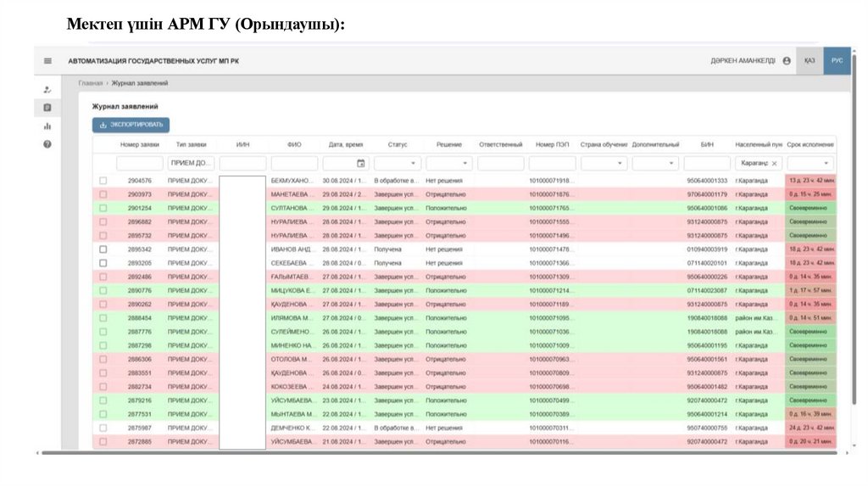Tick the checkbox for application 2893205
The height and width of the screenshot is (487, 868).
(x=103, y=263)
